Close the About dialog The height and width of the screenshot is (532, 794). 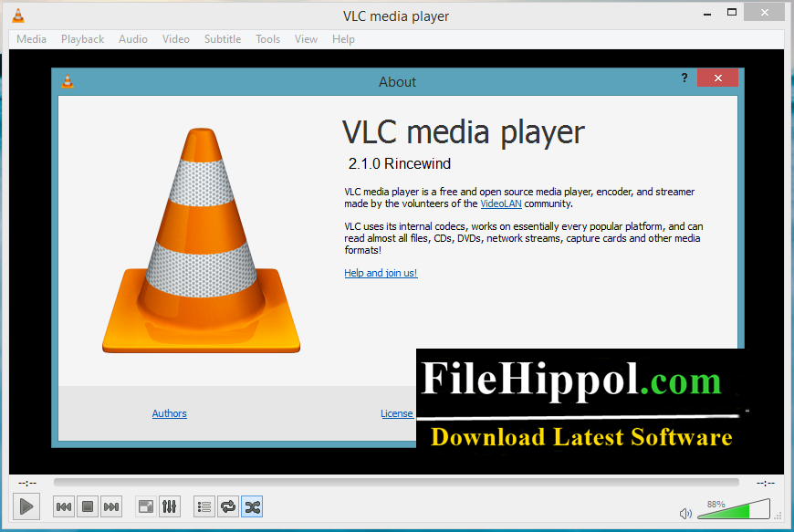717,78
